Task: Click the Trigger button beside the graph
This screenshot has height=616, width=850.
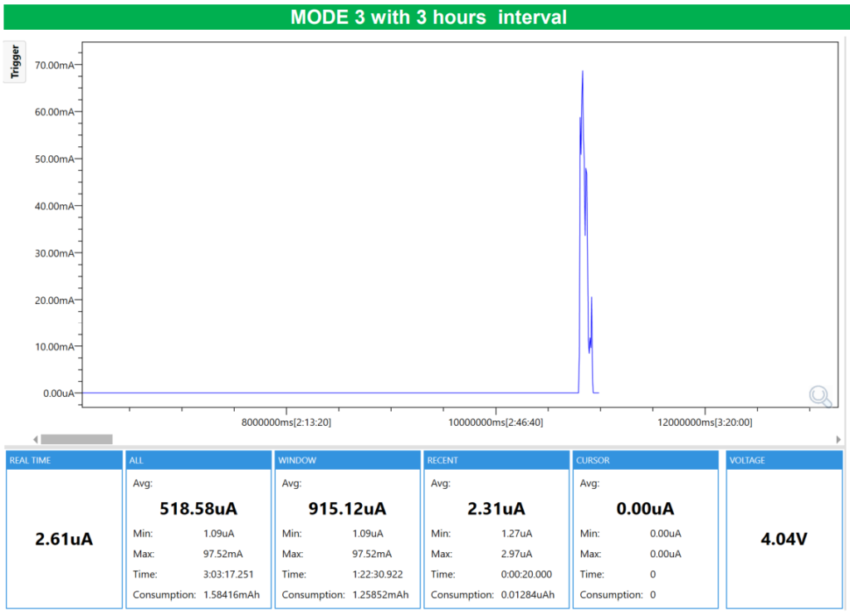Action: pyautogui.click(x=15, y=62)
